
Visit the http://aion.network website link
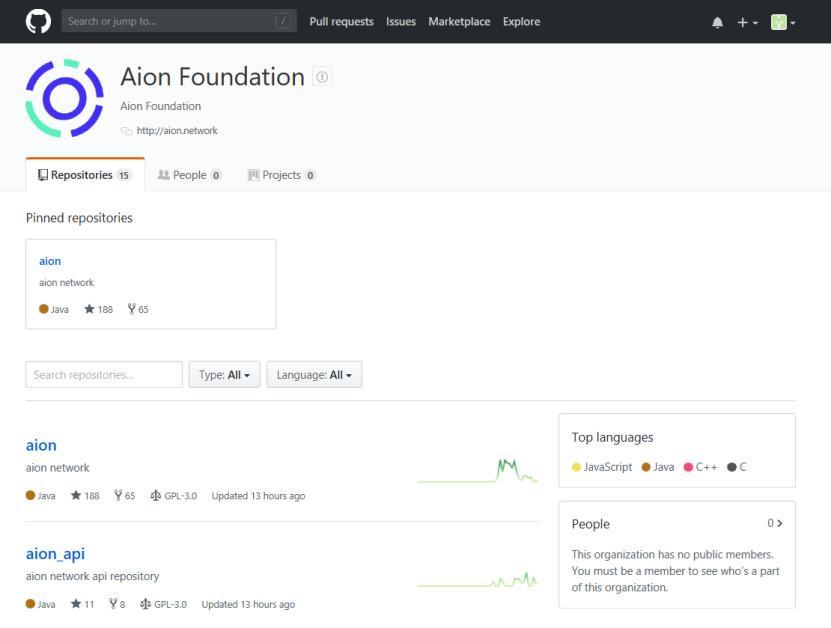[177, 130]
